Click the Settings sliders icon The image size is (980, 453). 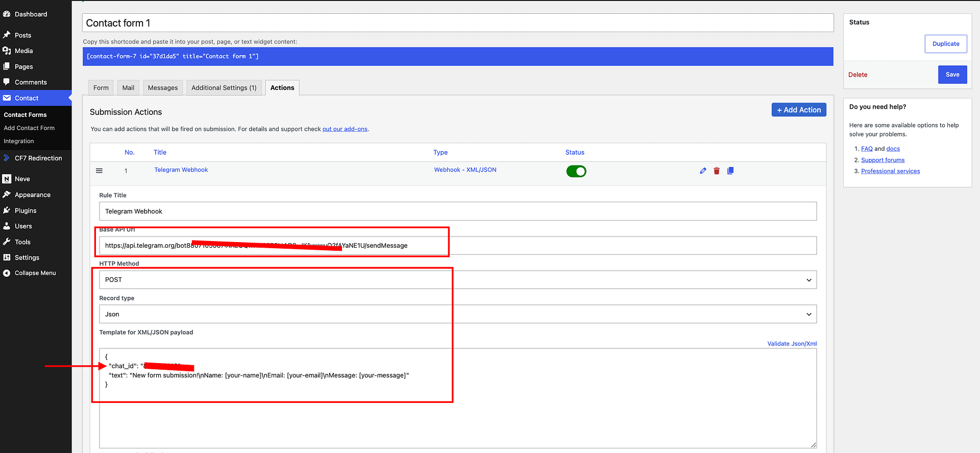7,257
